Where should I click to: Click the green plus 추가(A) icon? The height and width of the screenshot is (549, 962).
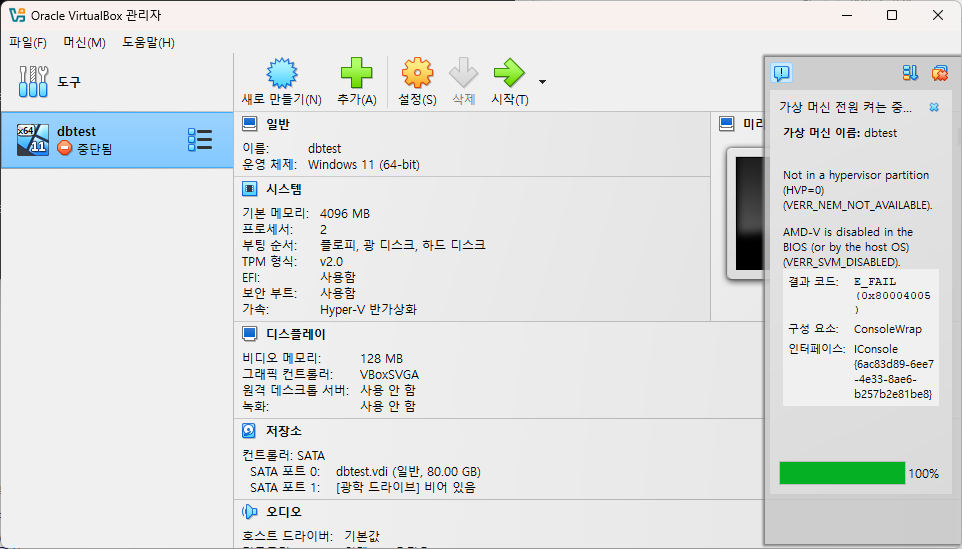click(x=356, y=73)
